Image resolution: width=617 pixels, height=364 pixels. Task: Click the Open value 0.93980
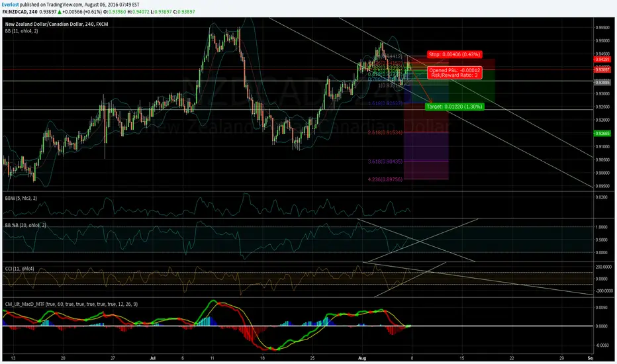pos(117,12)
